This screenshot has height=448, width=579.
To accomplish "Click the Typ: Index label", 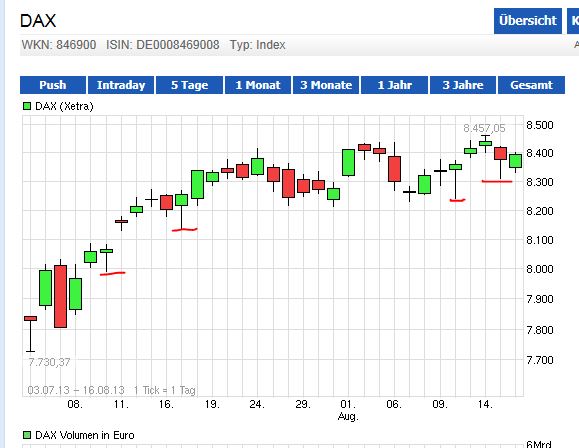I will 257,45.
